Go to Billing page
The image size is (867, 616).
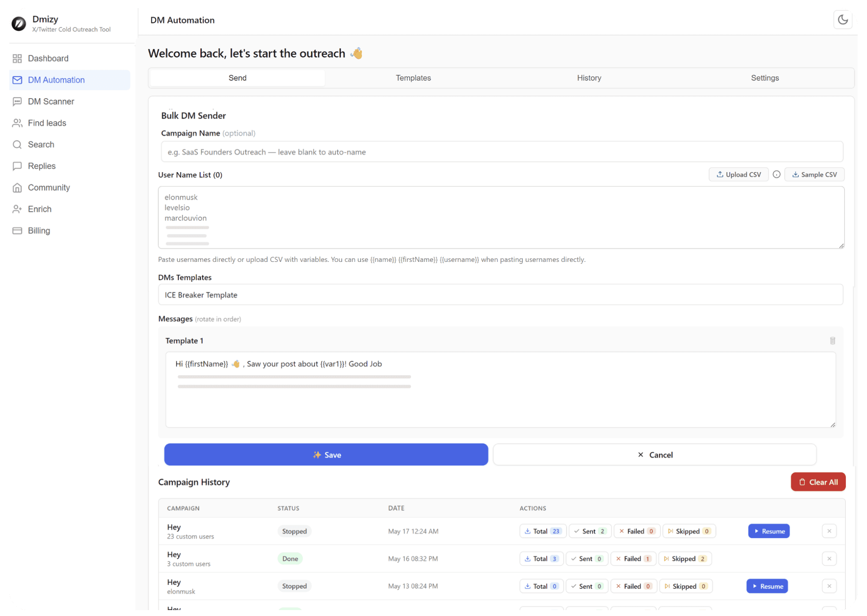[x=70, y=231]
